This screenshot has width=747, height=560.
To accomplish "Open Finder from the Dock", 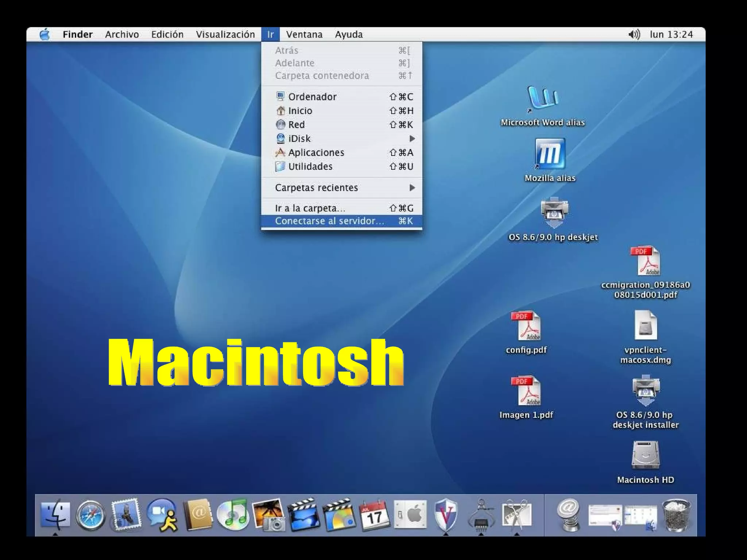I will pos(55,515).
